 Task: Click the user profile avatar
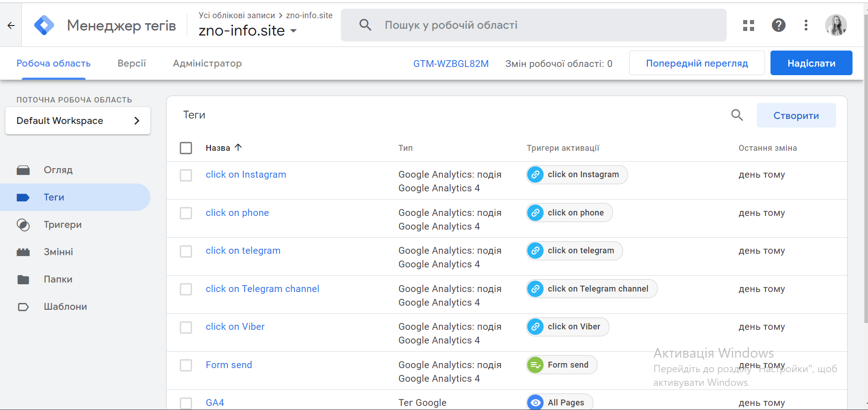point(836,25)
